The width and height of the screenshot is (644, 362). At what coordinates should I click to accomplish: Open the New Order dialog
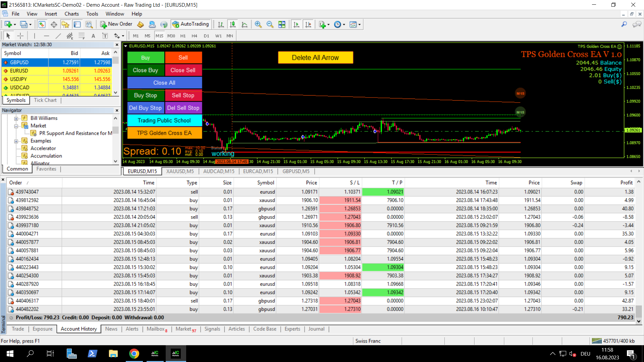[x=116, y=24]
